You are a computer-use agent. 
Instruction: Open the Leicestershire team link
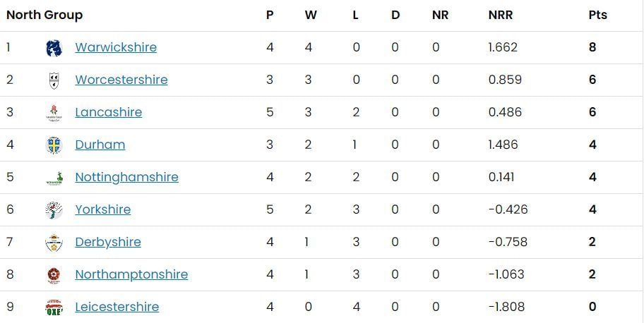coord(117,307)
